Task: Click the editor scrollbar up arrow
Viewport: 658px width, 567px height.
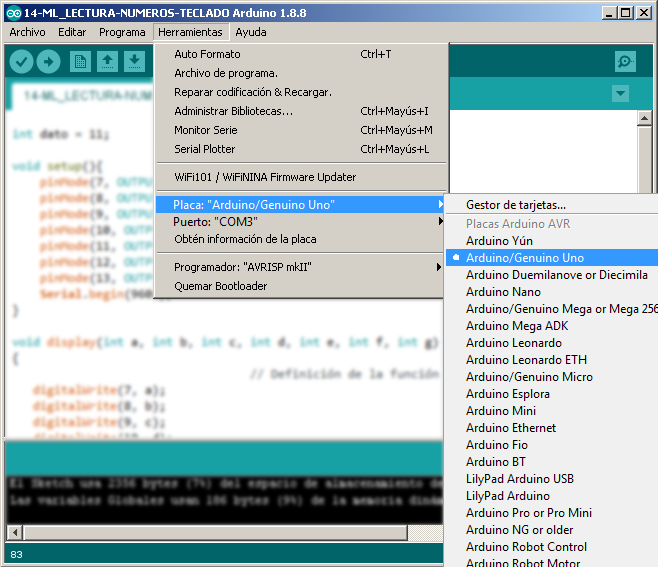Action: pos(644,118)
